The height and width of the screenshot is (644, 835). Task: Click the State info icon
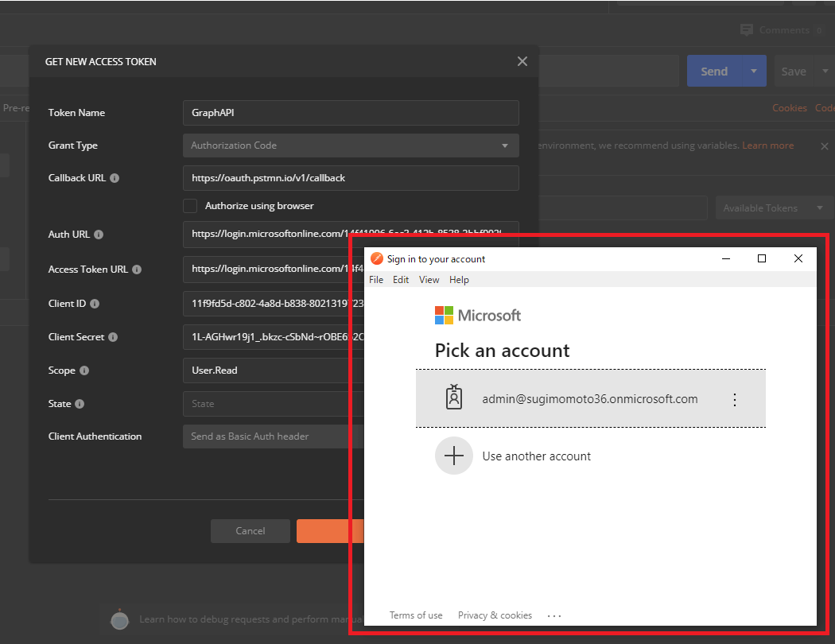click(80, 404)
